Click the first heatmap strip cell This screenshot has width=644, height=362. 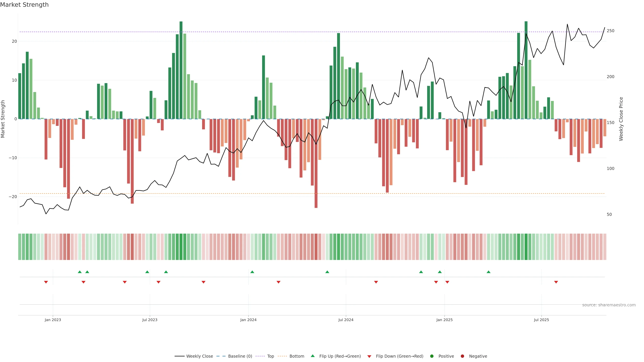[x=19, y=247]
